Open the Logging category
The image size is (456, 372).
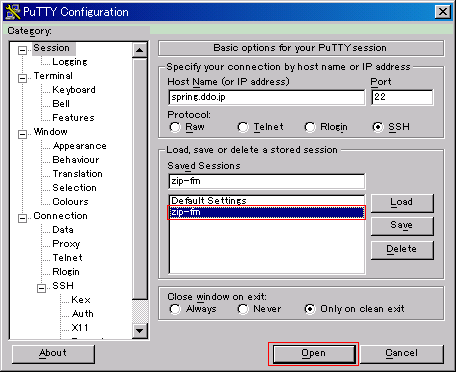point(70,62)
